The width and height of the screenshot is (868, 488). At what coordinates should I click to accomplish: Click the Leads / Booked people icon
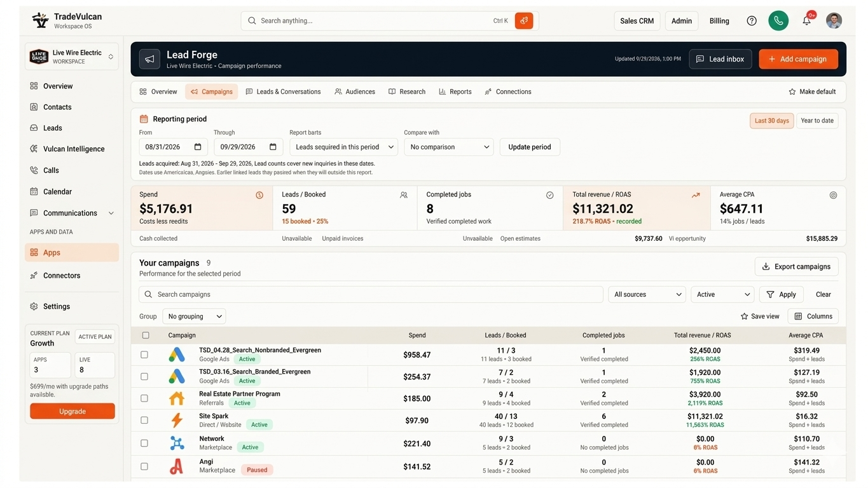click(404, 195)
